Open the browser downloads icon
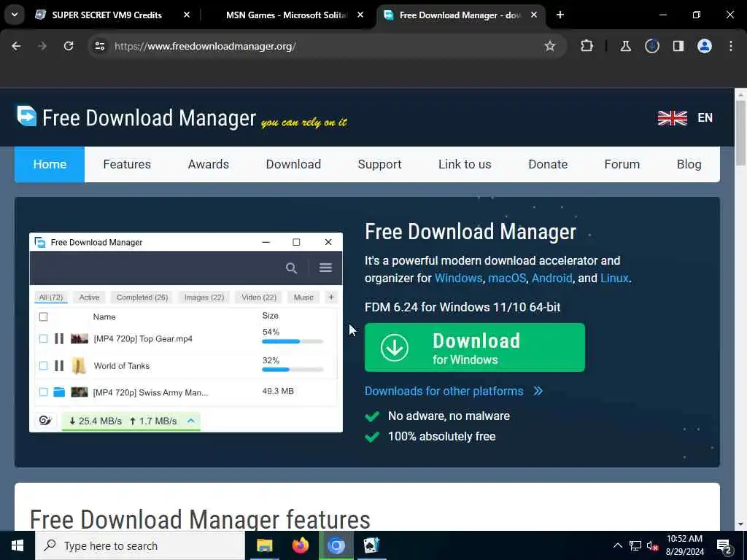 [651, 46]
